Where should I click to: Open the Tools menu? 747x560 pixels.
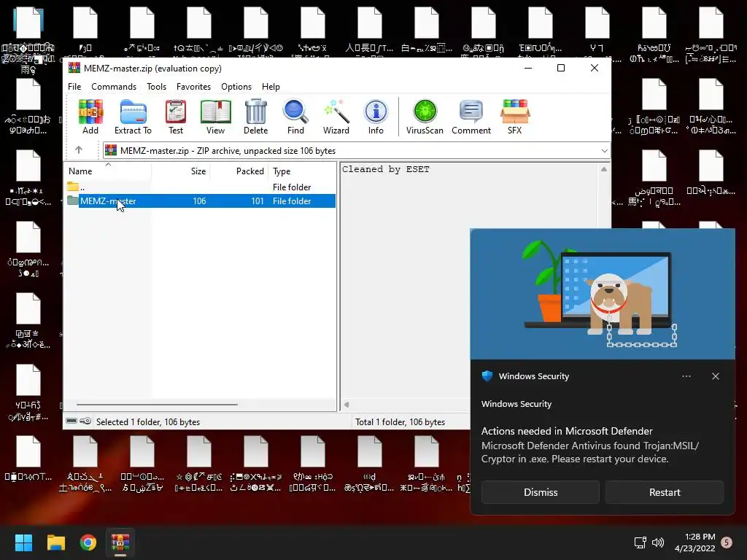point(156,87)
